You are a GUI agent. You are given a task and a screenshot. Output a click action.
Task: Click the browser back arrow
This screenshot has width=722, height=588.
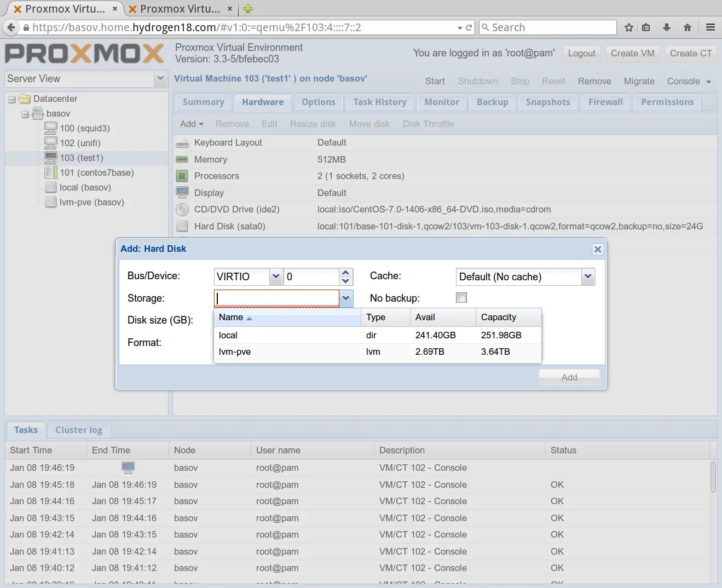point(10,27)
